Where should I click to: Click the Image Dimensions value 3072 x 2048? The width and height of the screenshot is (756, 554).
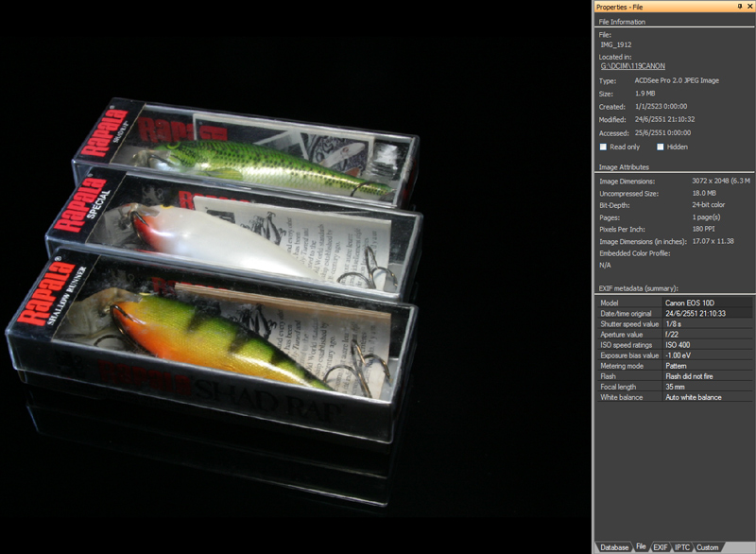(x=721, y=181)
